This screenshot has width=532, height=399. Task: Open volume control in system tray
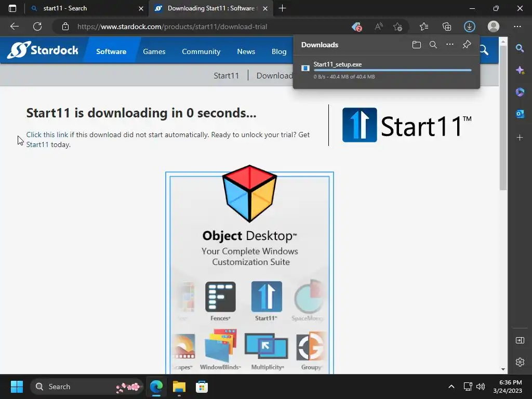tap(481, 387)
